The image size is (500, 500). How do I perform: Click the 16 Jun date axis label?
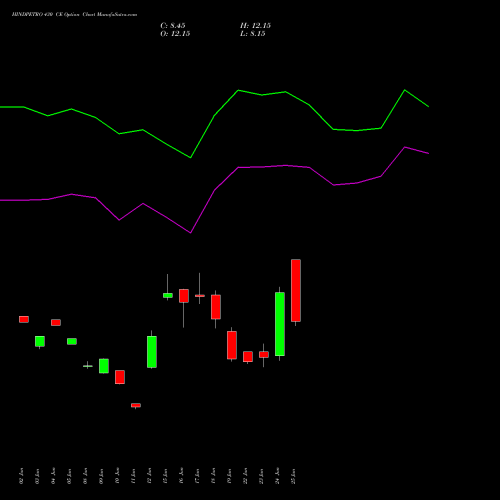(x=182, y=476)
